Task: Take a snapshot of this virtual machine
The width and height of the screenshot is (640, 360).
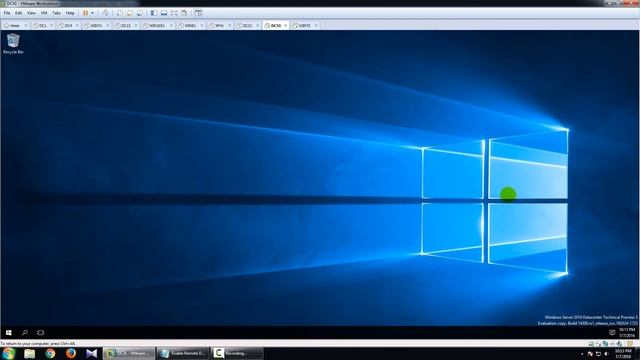Action: coord(120,13)
